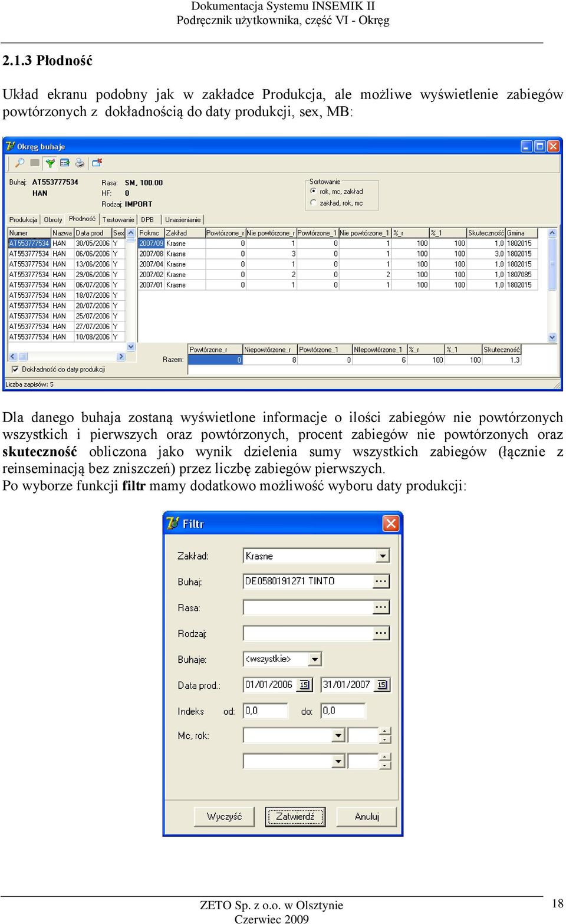Decrement the second year spinner
566x924 pixels.
pos(385,765)
